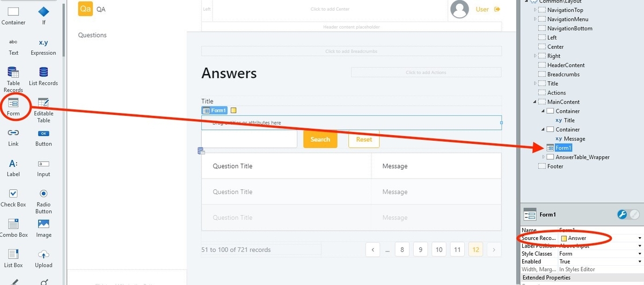Go to page 11 in pagination

[457, 249]
